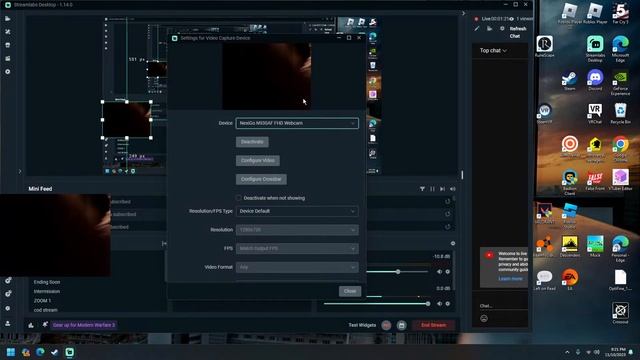Open the Resolution dropdown

tap(297, 230)
